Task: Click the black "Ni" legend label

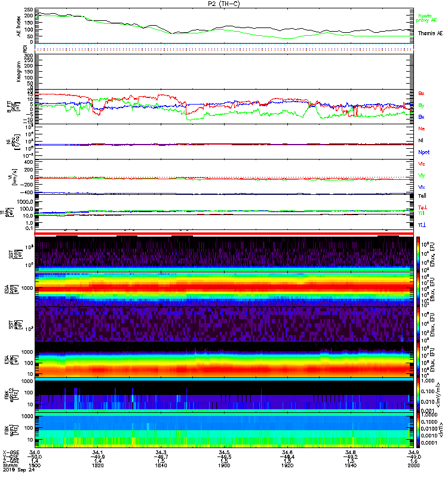Action: point(421,140)
